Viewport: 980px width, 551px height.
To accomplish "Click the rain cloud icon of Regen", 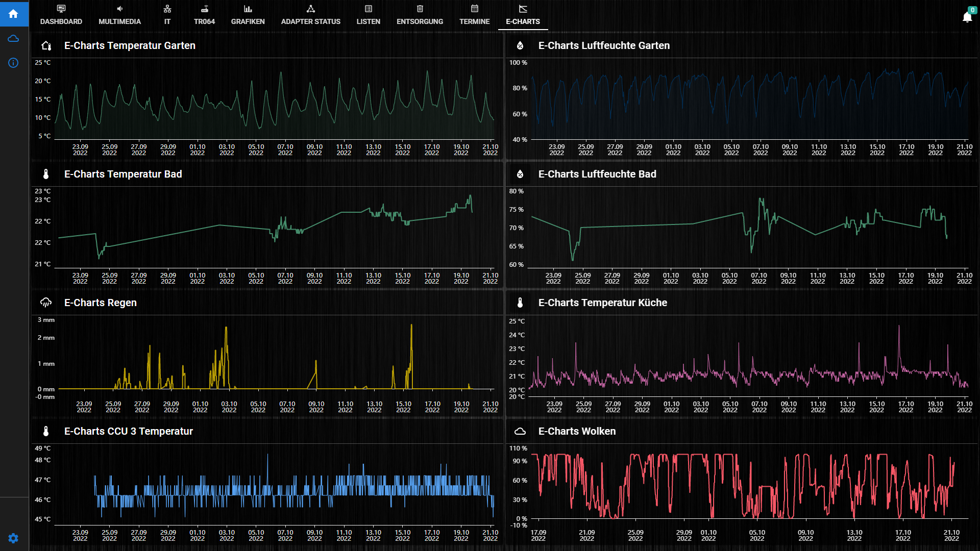I will [x=46, y=303].
